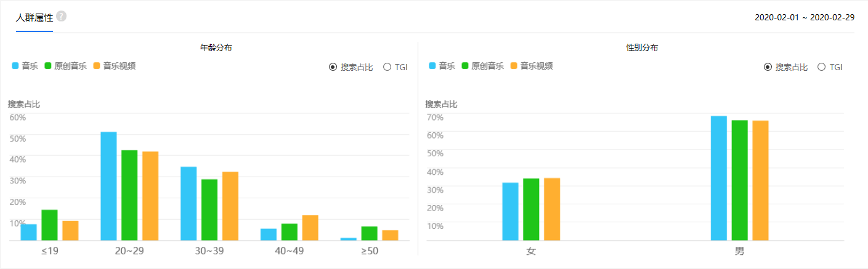Open the date range 2020-02-01 ~ 2020-02-29

pyautogui.click(x=804, y=17)
